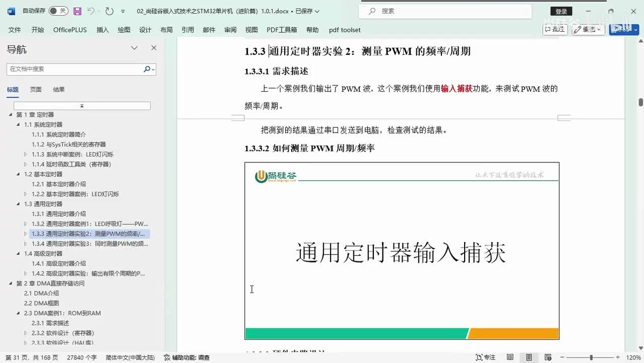Enable 专注 focus mode
Screen dimensions: 644x363
[x=485, y=357]
